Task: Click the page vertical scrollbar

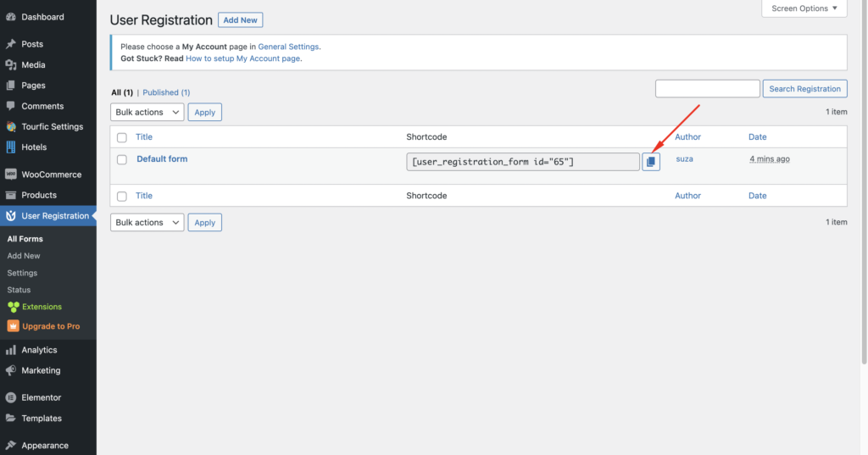Action: pyautogui.click(x=864, y=183)
